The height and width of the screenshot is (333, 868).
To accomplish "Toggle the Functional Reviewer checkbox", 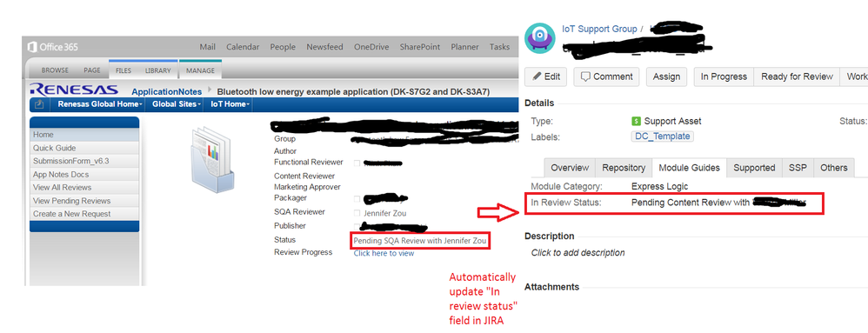I will click(x=357, y=163).
